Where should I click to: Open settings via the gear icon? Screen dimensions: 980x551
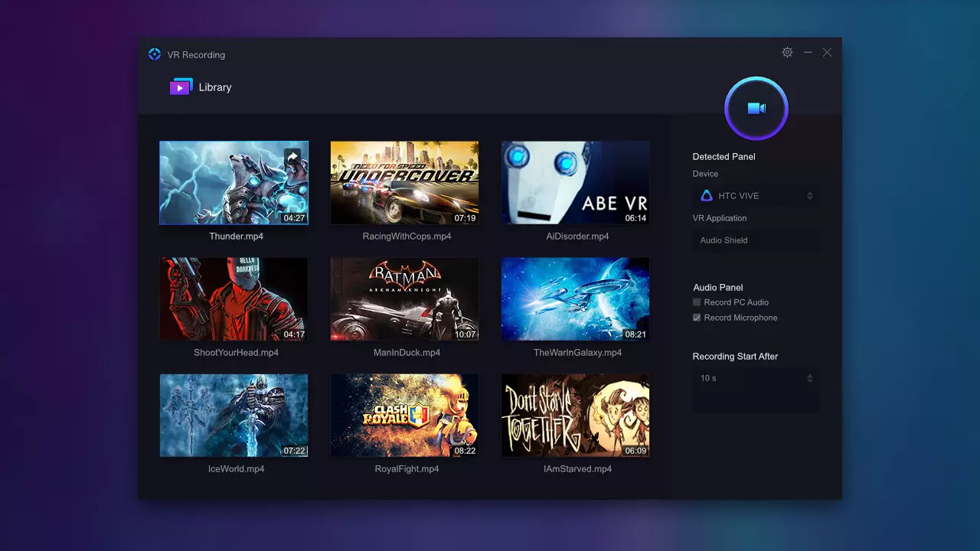pyautogui.click(x=787, y=53)
